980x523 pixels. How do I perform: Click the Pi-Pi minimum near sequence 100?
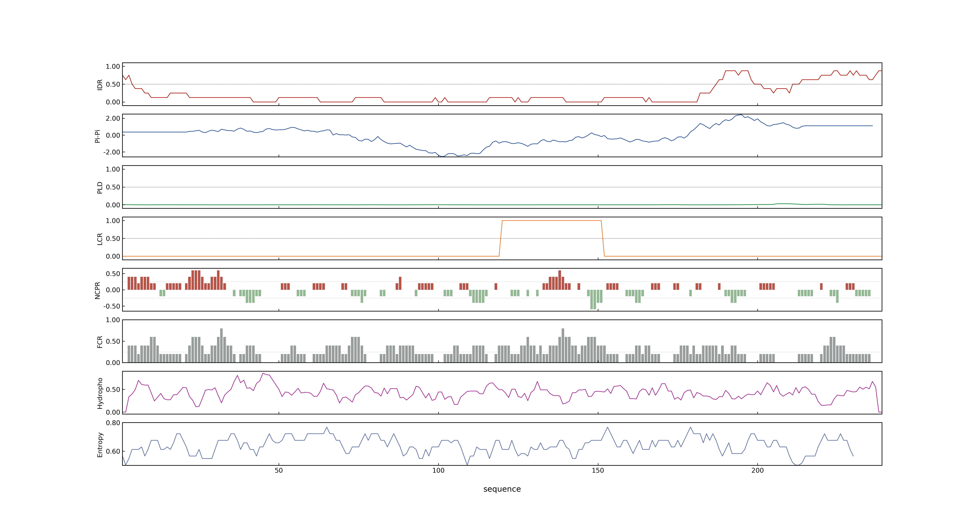point(442,156)
